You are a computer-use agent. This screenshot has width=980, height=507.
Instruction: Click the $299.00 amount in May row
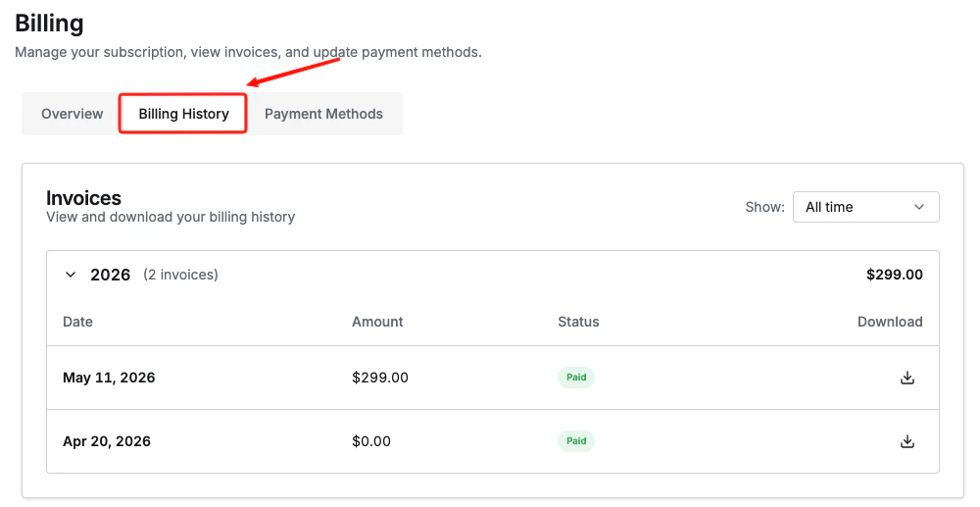380,378
